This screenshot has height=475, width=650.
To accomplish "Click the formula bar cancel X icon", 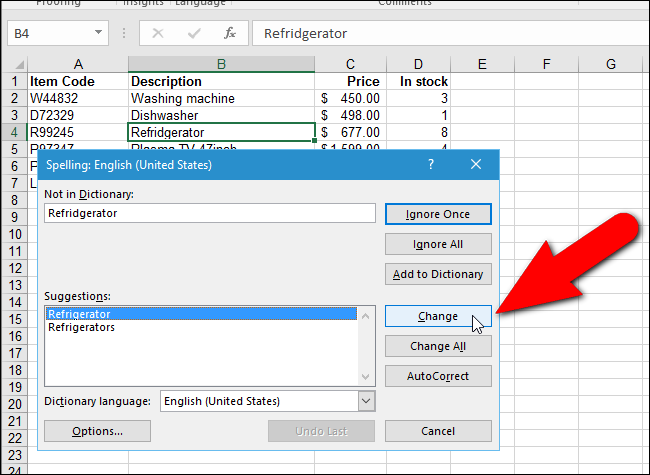I will 158,33.
